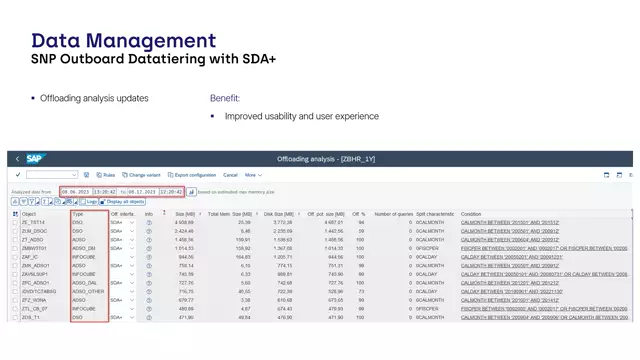Tick the checkbox for row ZAF_IC
The image size is (640, 360).
[15, 257]
